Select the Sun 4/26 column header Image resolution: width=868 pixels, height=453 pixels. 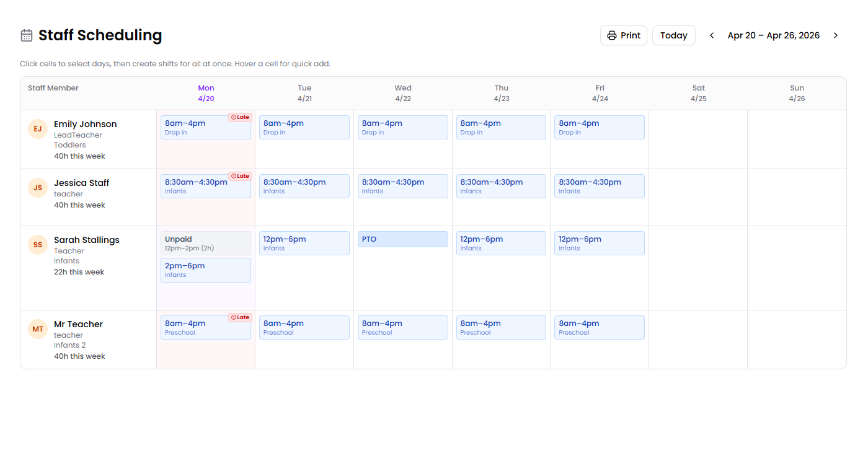(797, 94)
